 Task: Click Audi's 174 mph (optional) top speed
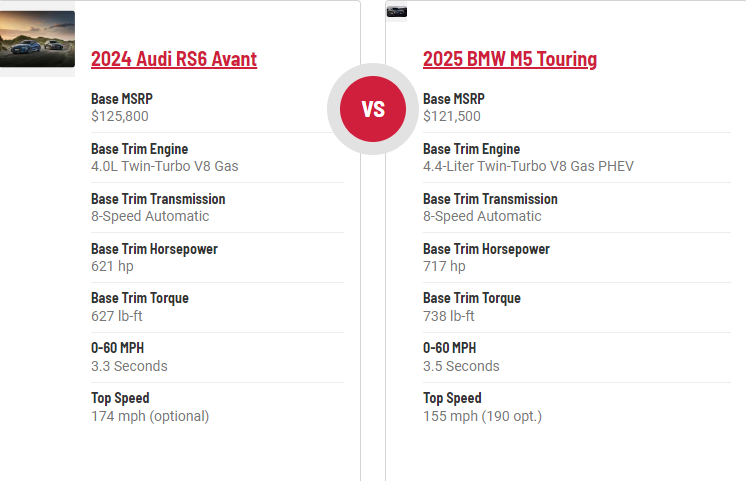[x=150, y=416]
